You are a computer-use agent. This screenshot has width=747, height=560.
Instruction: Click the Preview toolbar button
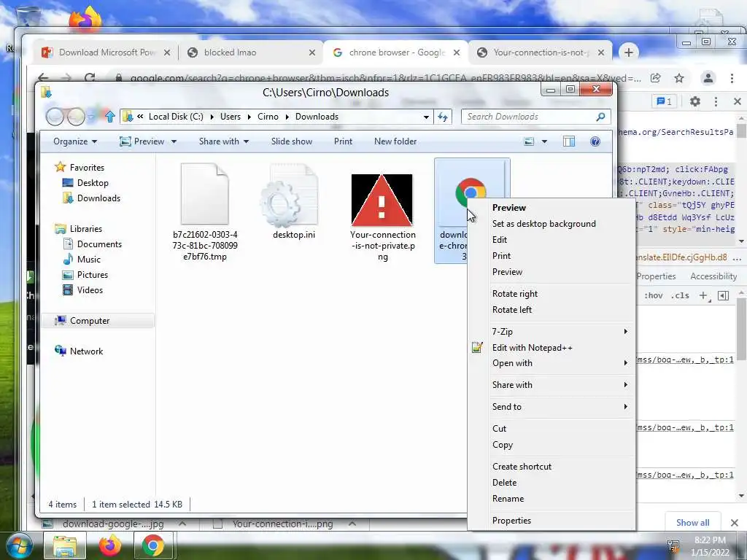pos(142,141)
